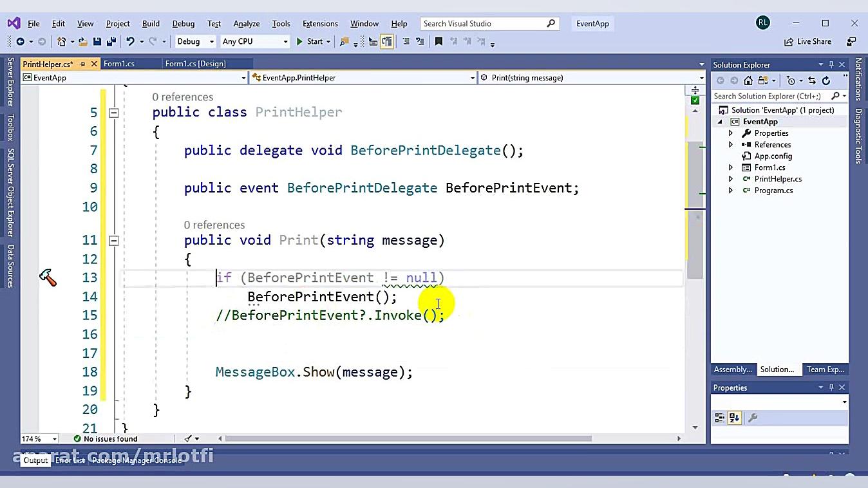Open the Build menu
The image size is (868, 488).
point(151,23)
